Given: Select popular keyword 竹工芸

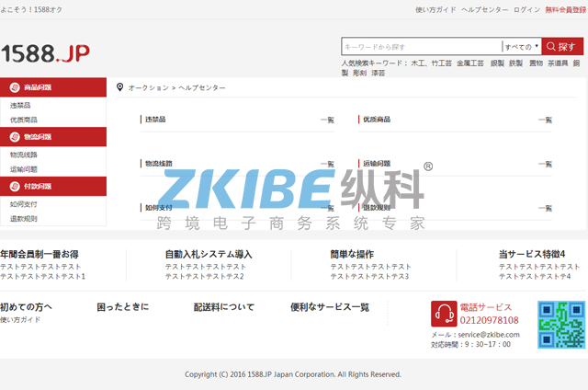Looking at the screenshot, I should pos(441,63).
